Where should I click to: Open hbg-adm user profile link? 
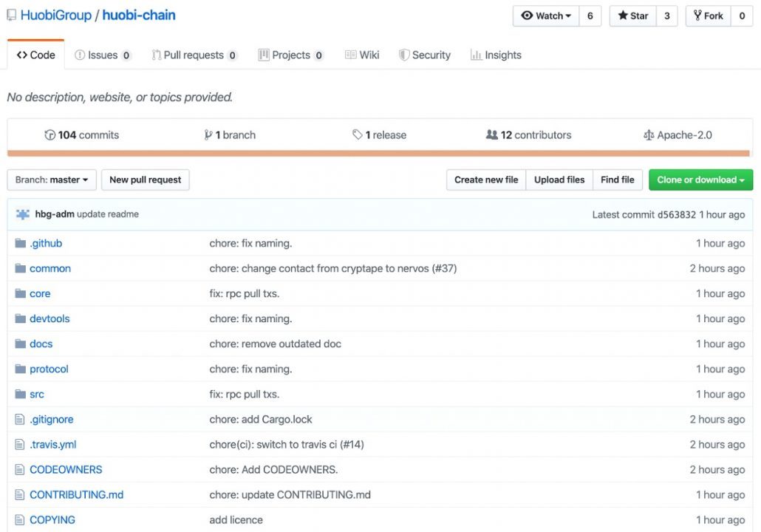point(55,214)
